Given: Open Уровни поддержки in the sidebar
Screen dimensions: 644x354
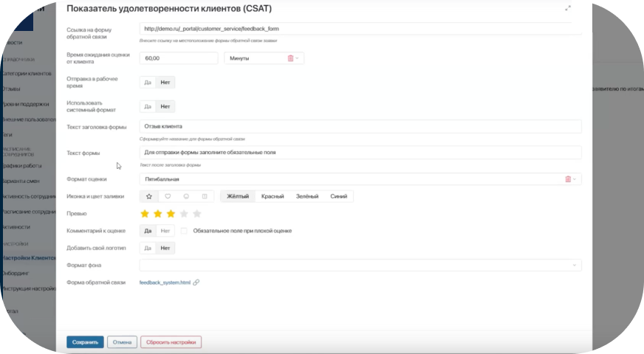Looking at the screenshot, I should 28,104.
